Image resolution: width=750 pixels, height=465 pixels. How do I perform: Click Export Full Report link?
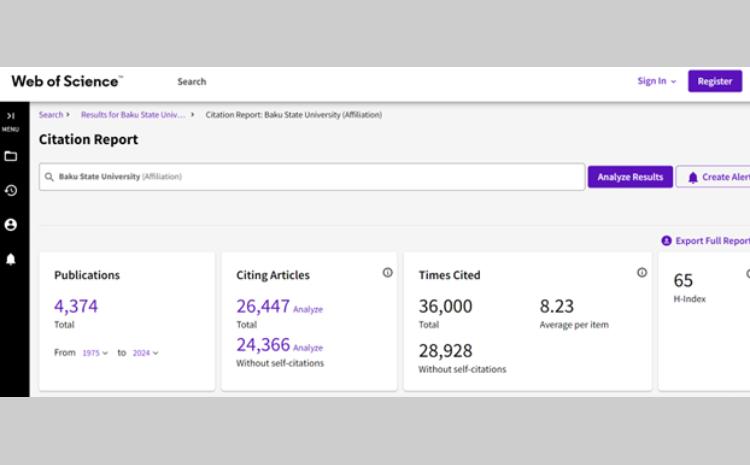pyautogui.click(x=710, y=241)
